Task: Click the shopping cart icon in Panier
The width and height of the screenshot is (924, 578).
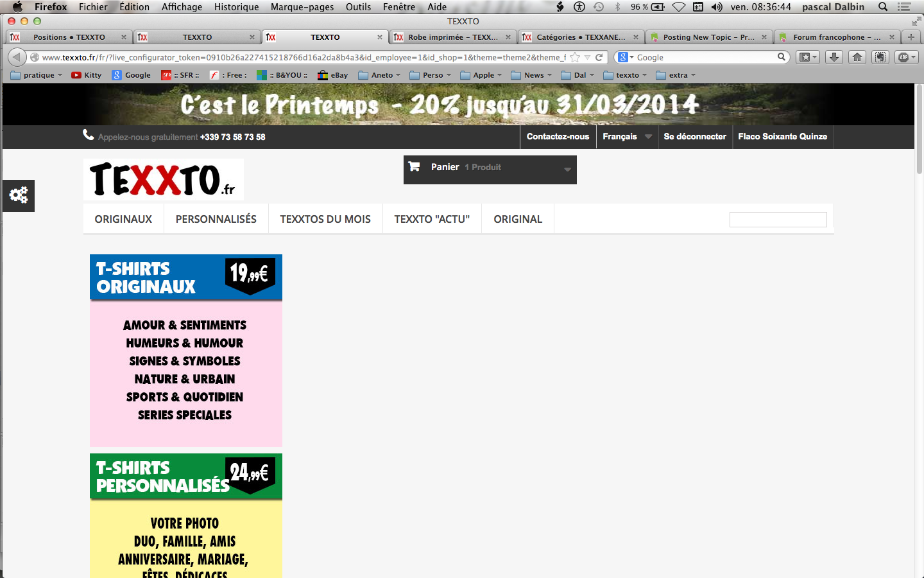Action: pyautogui.click(x=414, y=166)
